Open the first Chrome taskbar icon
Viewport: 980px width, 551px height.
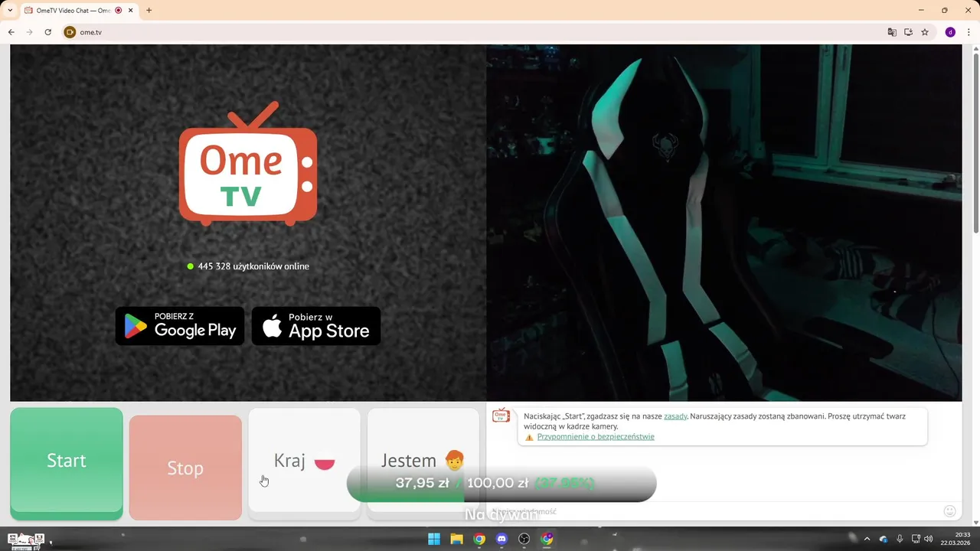[479, 539]
